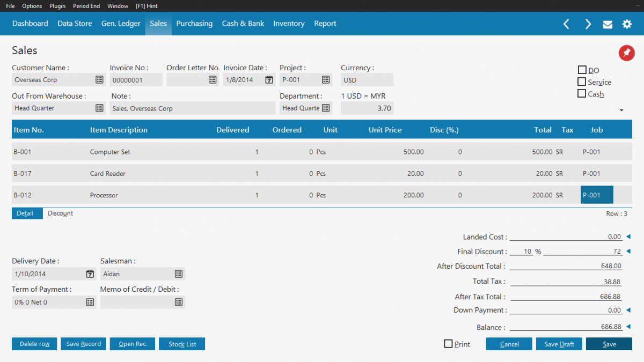The height and width of the screenshot is (362, 644).
Task: Open the Purchasing module
Action: 194,24
